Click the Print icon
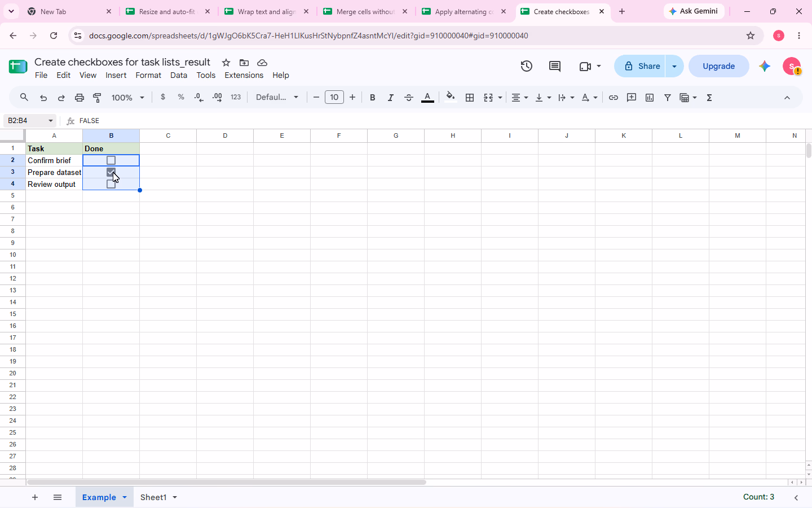 tap(80, 98)
